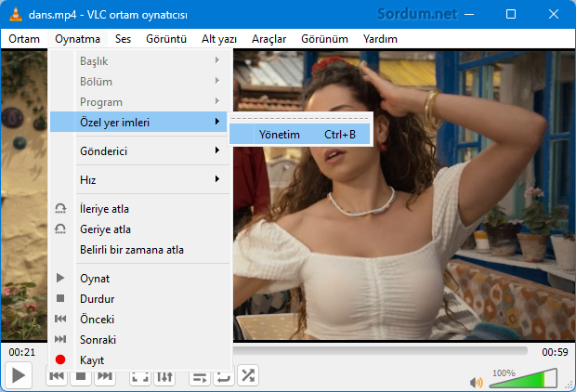Click the total time 00:59 label

[x=555, y=352]
